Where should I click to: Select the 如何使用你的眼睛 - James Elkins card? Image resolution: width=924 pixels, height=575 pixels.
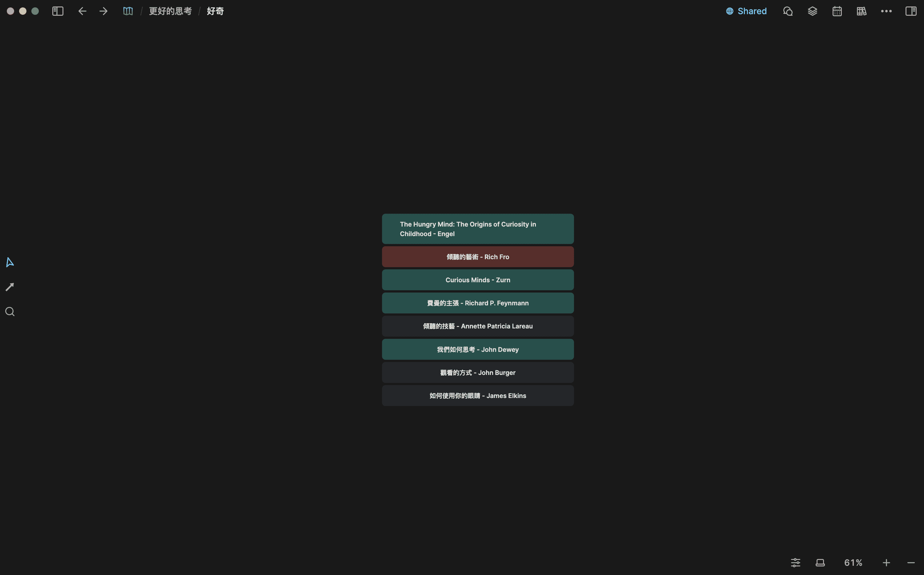(478, 396)
